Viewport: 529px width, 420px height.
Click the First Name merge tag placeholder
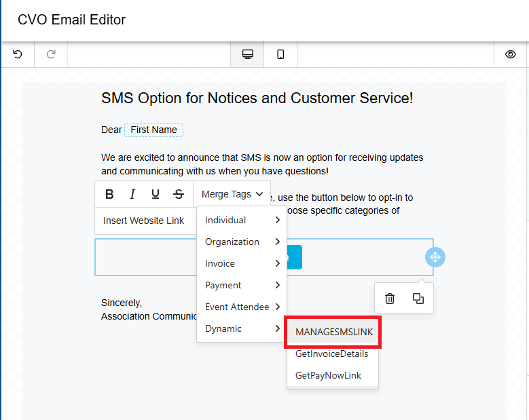pyautogui.click(x=154, y=130)
